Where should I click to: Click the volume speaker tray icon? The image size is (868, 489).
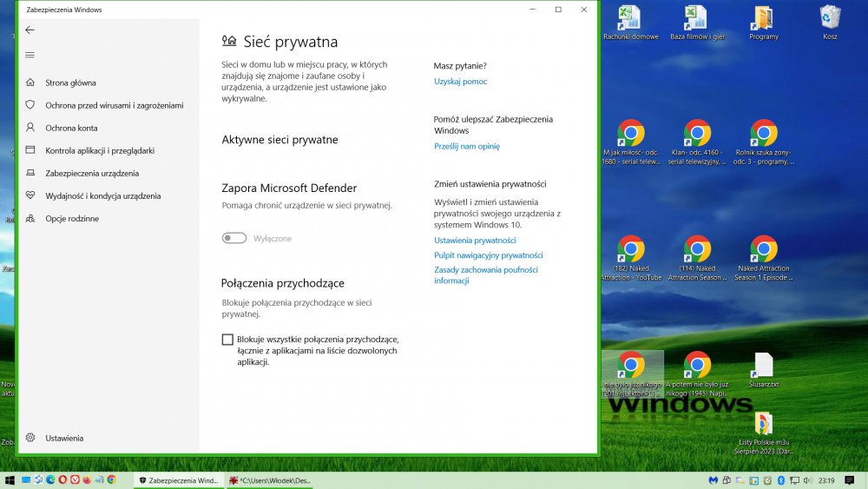coord(807,480)
